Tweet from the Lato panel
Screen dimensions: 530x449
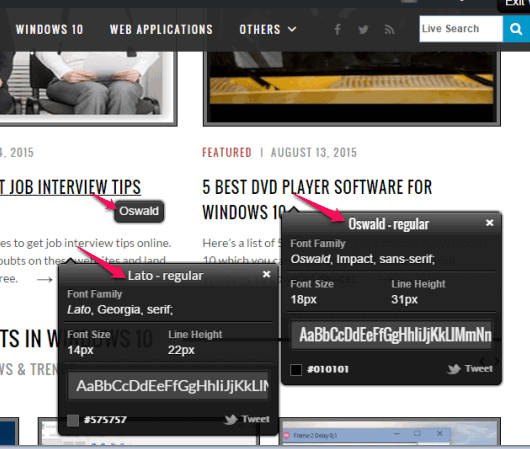(247, 419)
